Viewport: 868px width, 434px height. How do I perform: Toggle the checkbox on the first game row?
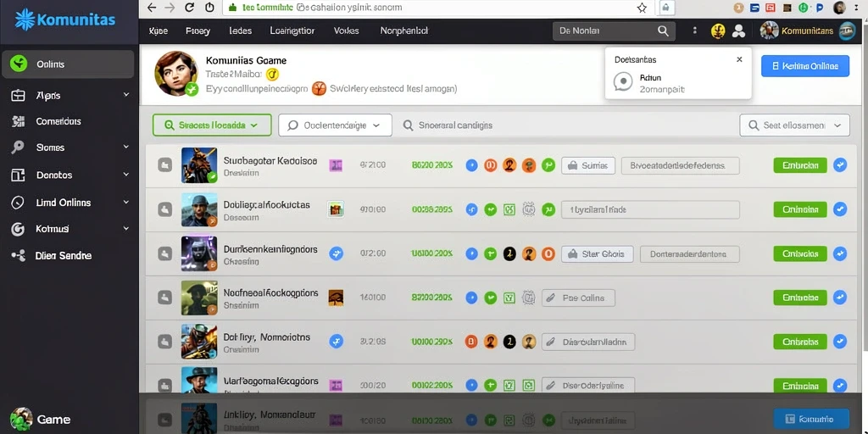(165, 165)
